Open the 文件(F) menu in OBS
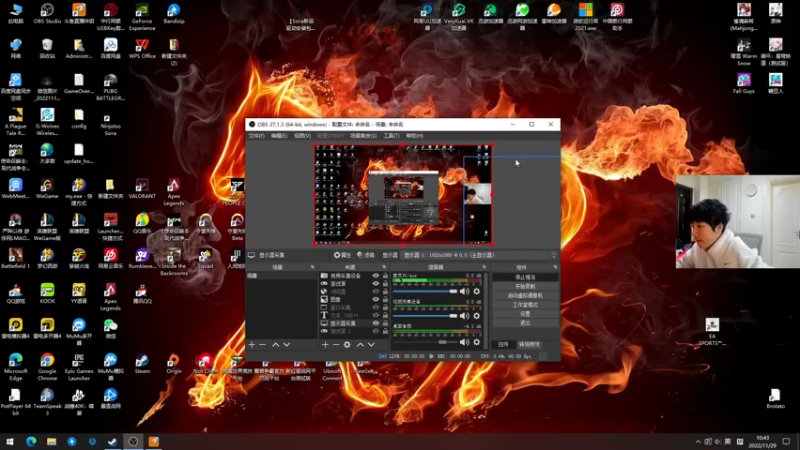The height and width of the screenshot is (450, 800). click(x=256, y=135)
